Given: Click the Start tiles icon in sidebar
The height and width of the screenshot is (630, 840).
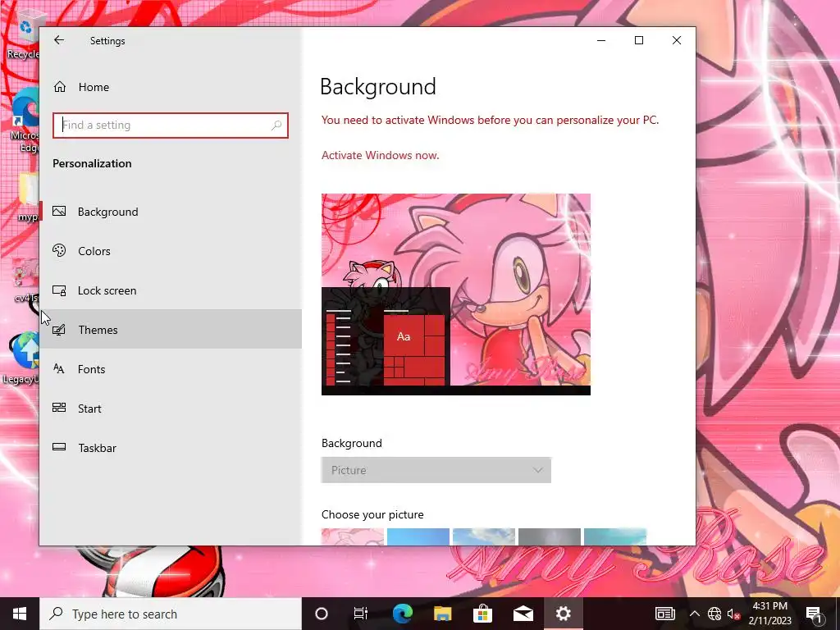Looking at the screenshot, I should point(59,408).
